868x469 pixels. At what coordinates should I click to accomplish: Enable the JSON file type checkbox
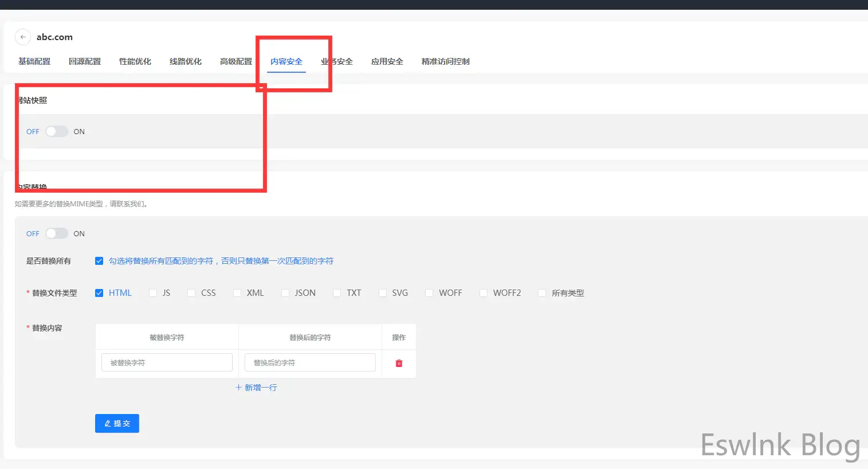[285, 293]
